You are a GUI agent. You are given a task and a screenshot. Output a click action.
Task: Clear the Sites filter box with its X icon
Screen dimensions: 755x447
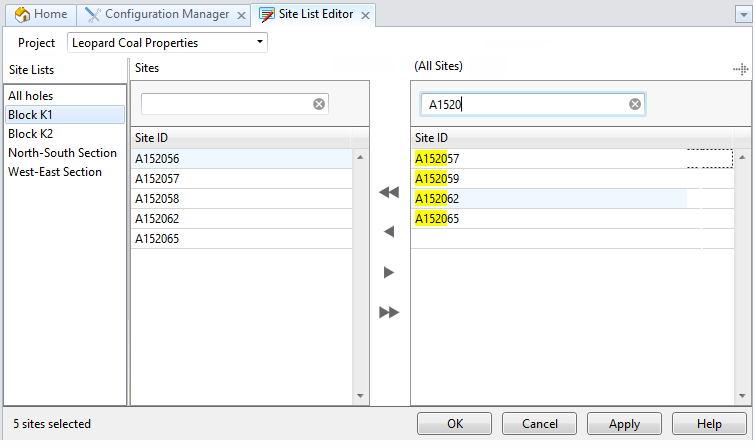click(319, 104)
